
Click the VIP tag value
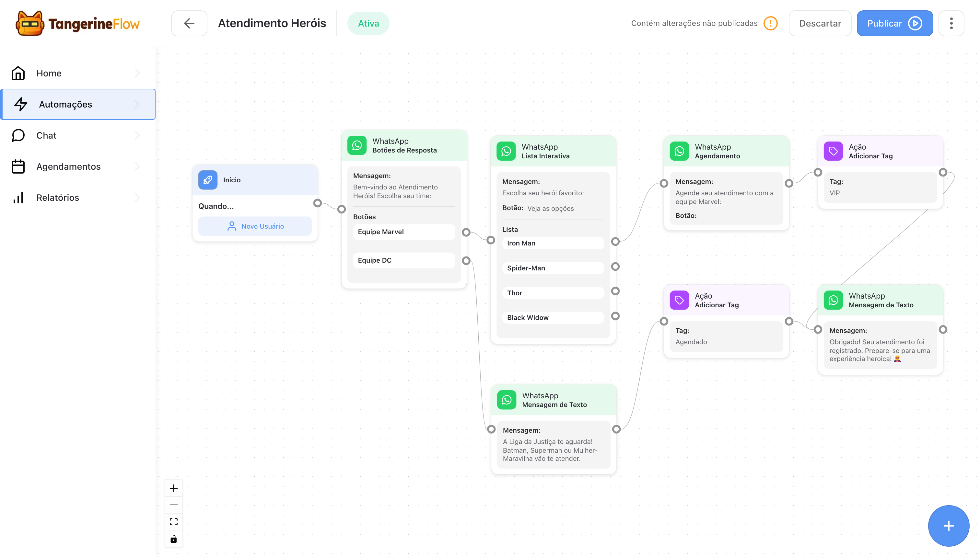tap(834, 193)
